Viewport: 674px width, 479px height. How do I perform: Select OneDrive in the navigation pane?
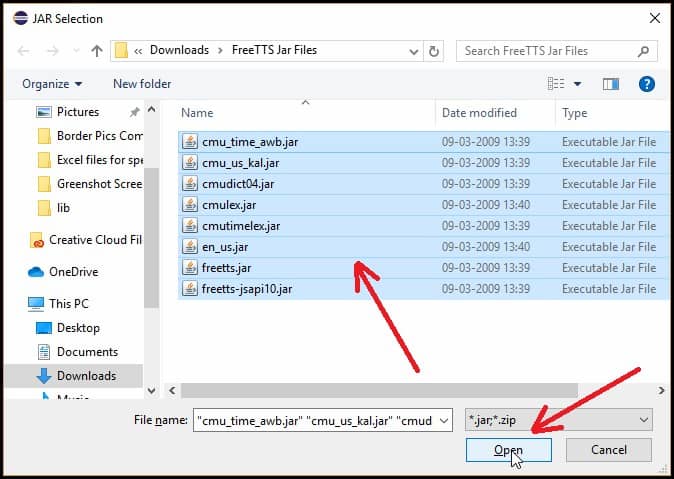click(x=63, y=272)
